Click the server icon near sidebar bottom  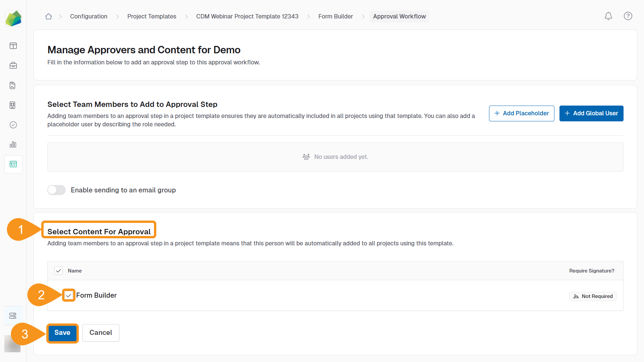[13, 315]
